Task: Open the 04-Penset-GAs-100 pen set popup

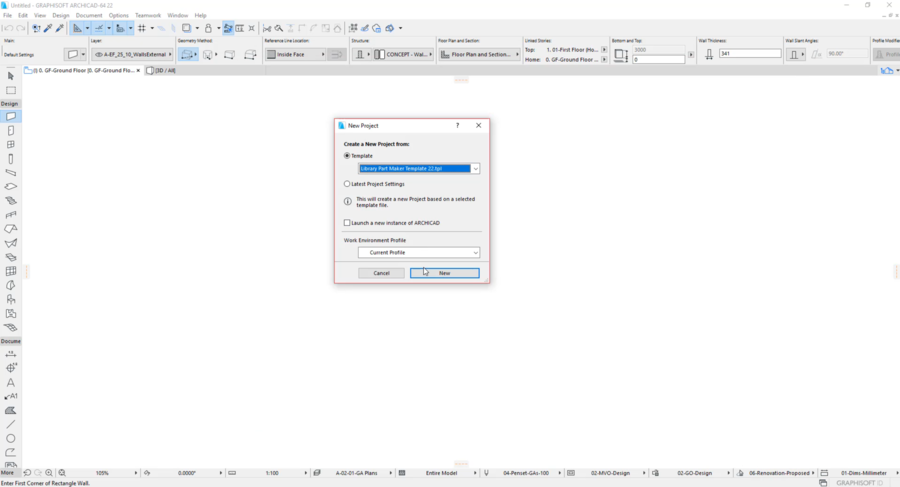Action: [x=559, y=473]
